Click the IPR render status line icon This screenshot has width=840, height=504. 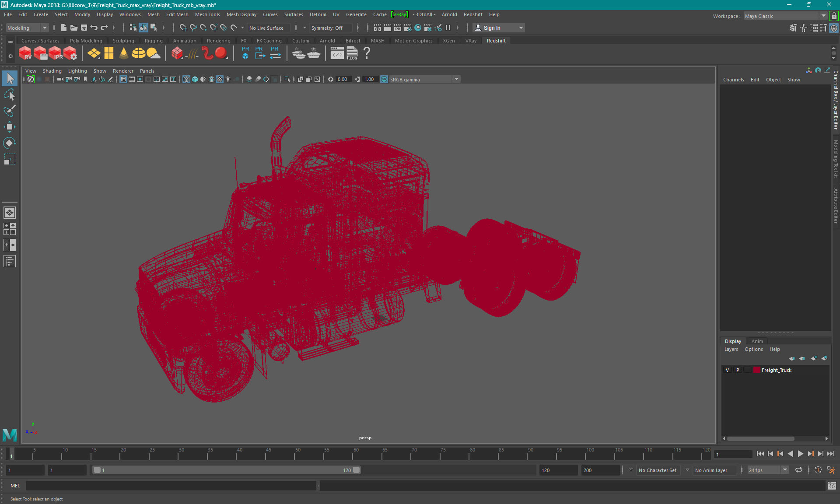(x=397, y=28)
